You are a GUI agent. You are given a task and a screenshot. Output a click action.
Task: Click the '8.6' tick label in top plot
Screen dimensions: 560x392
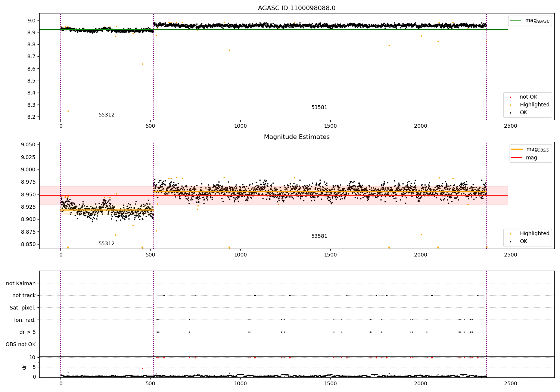click(x=31, y=69)
